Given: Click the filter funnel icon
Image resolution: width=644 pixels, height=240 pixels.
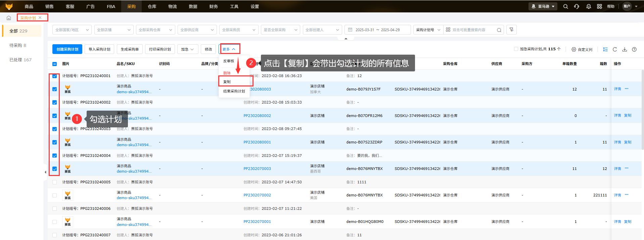Looking at the screenshot, I should [x=511, y=29].
